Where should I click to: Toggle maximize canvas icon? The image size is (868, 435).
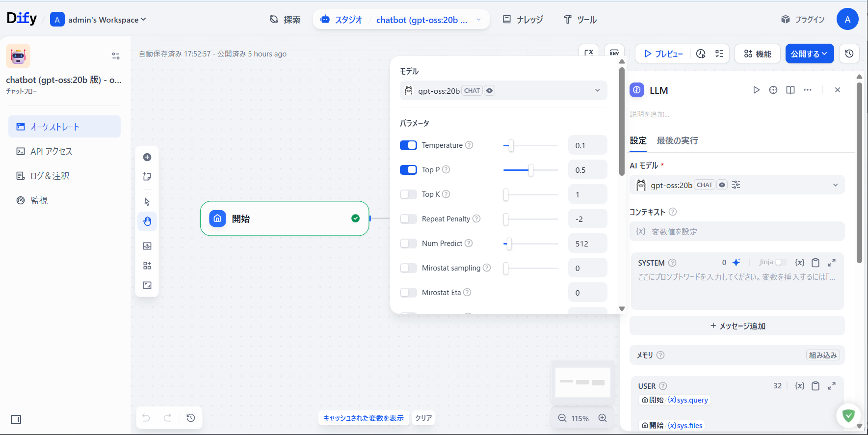(147, 285)
